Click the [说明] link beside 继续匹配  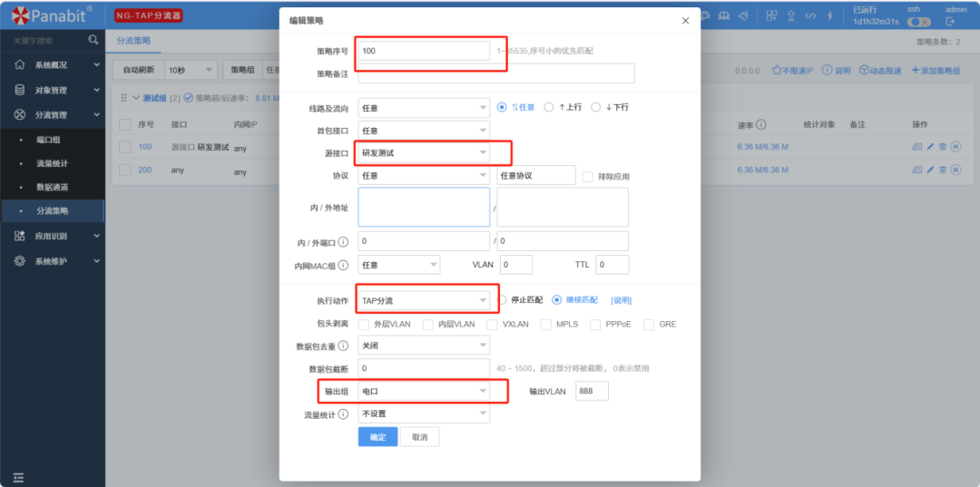point(622,300)
